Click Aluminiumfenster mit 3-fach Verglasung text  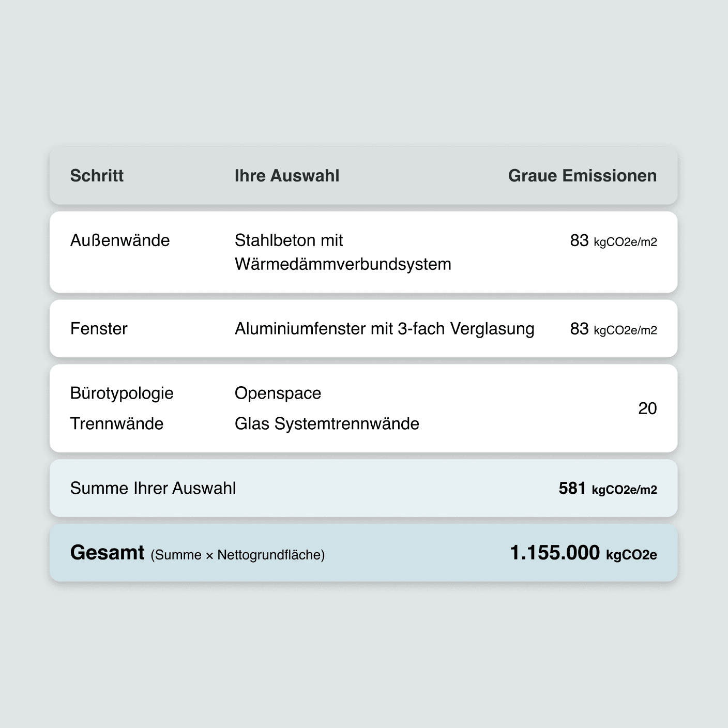384,329
